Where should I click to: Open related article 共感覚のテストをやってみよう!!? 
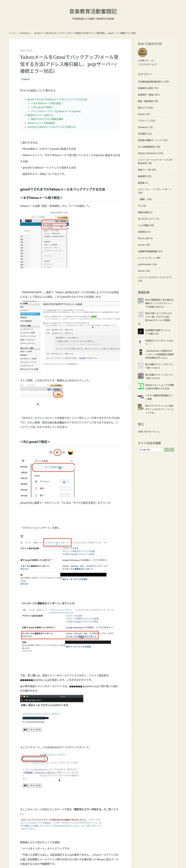[159, 342]
